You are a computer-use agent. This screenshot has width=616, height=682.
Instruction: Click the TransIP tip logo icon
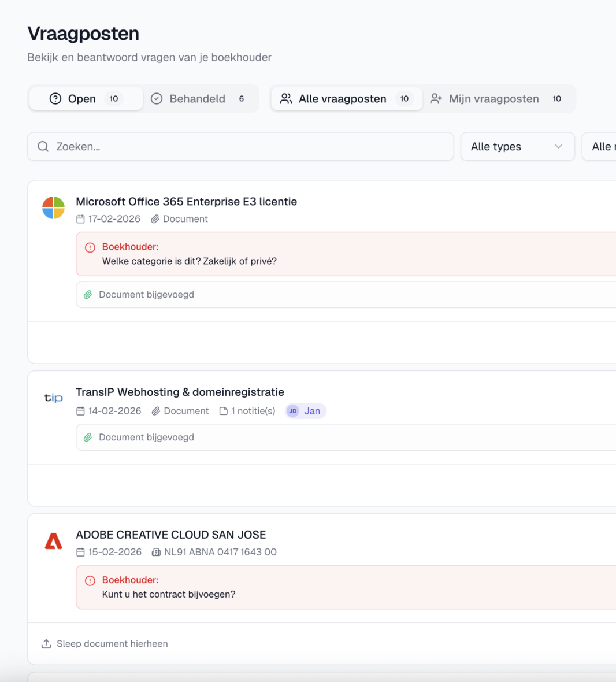coord(53,398)
